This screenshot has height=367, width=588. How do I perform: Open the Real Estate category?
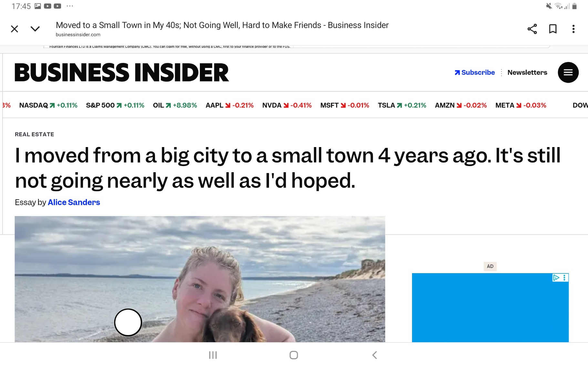coord(35,134)
